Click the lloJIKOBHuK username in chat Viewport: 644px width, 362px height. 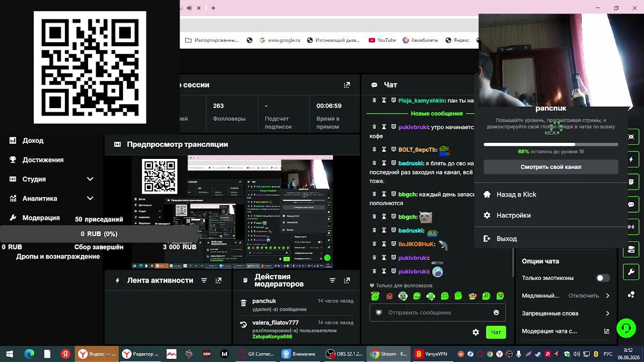tap(416, 244)
